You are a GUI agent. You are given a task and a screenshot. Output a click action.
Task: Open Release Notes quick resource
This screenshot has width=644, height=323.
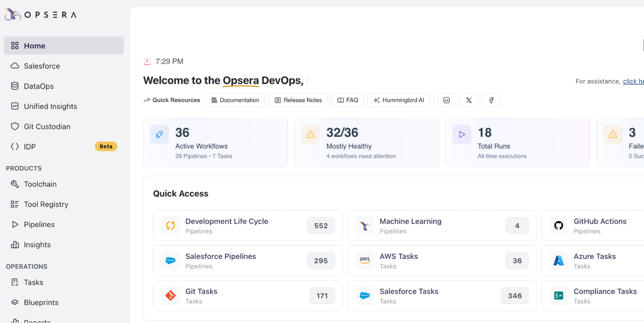298,100
